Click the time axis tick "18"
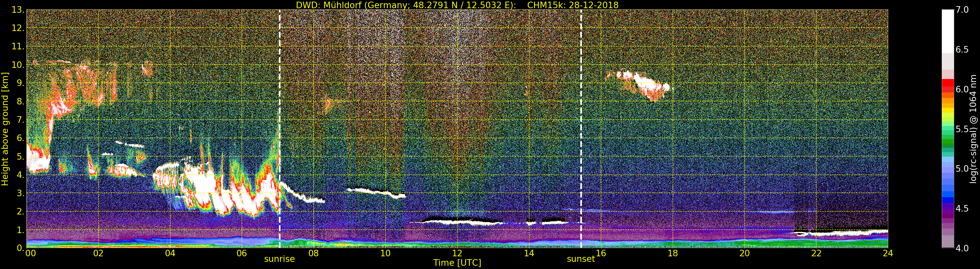 click(x=673, y=253)
